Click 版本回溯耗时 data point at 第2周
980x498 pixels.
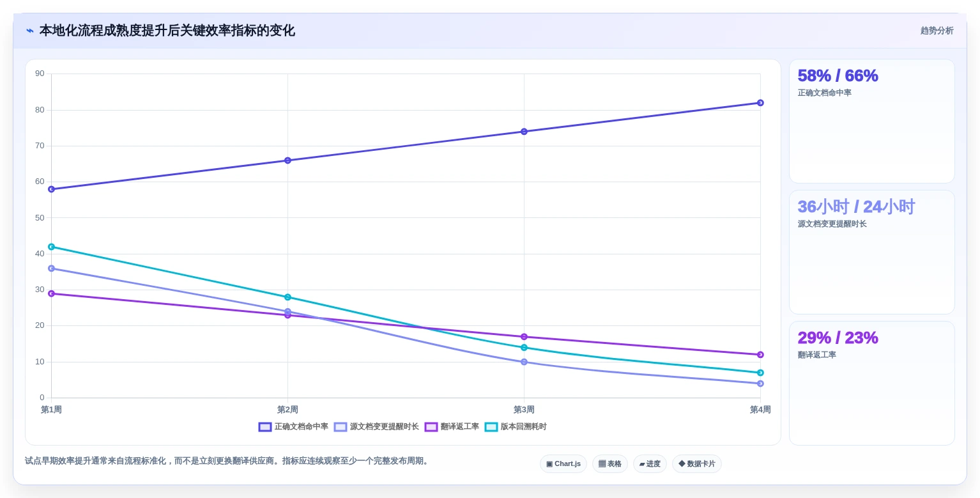287,297
